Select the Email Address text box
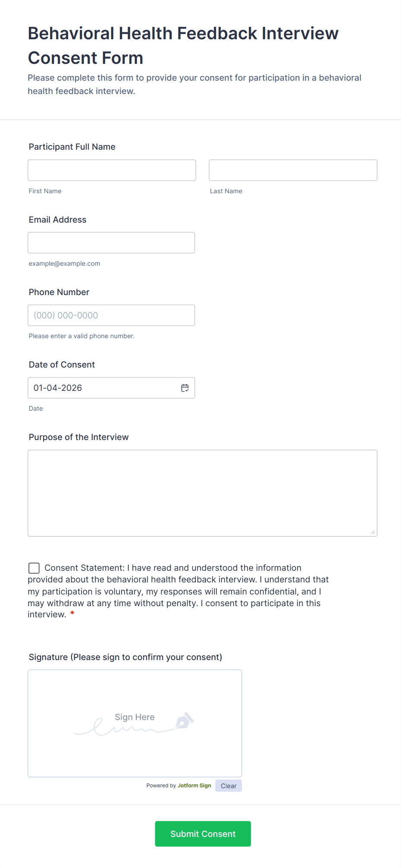 coord(111,243)
